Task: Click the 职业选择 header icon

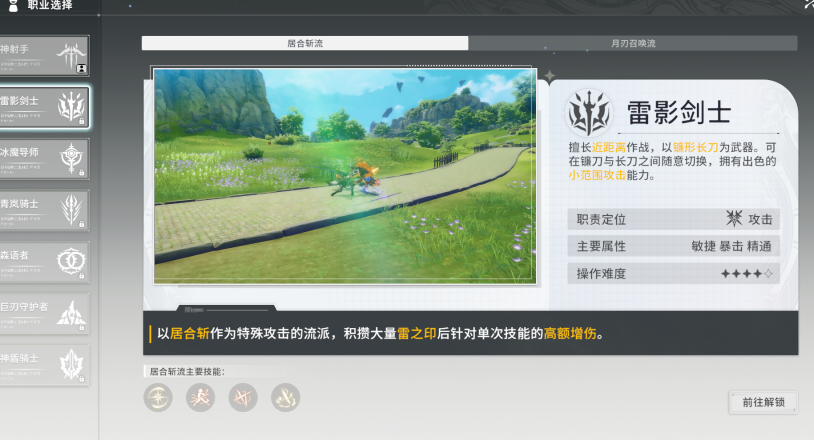Action: click(x=13, y=6)
